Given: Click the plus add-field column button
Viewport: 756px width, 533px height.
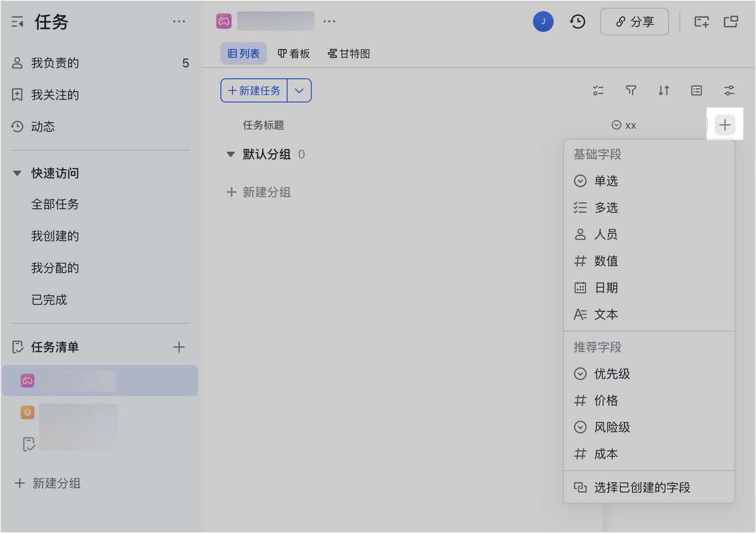Looking at the screenshot, I should [x=725, y=125].
